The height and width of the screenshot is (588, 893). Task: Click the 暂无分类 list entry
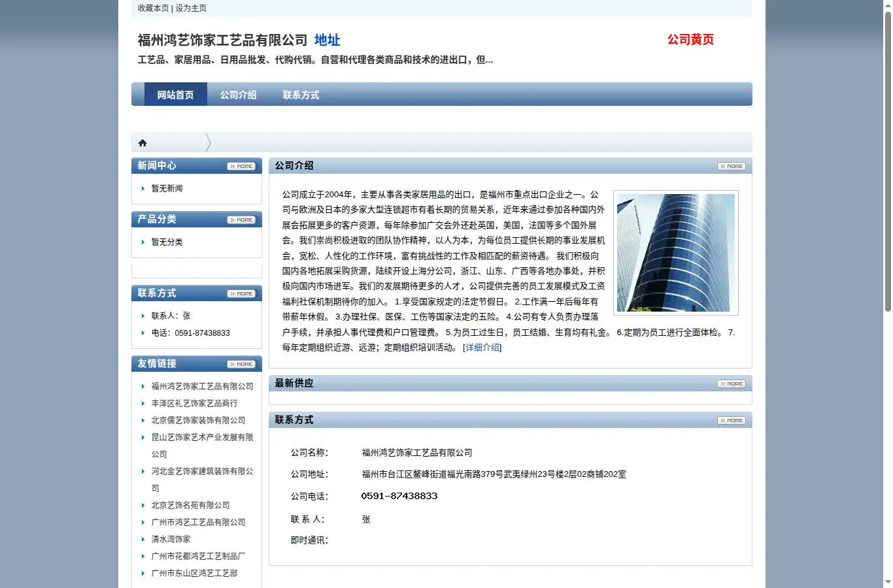(x=167, y=242)
